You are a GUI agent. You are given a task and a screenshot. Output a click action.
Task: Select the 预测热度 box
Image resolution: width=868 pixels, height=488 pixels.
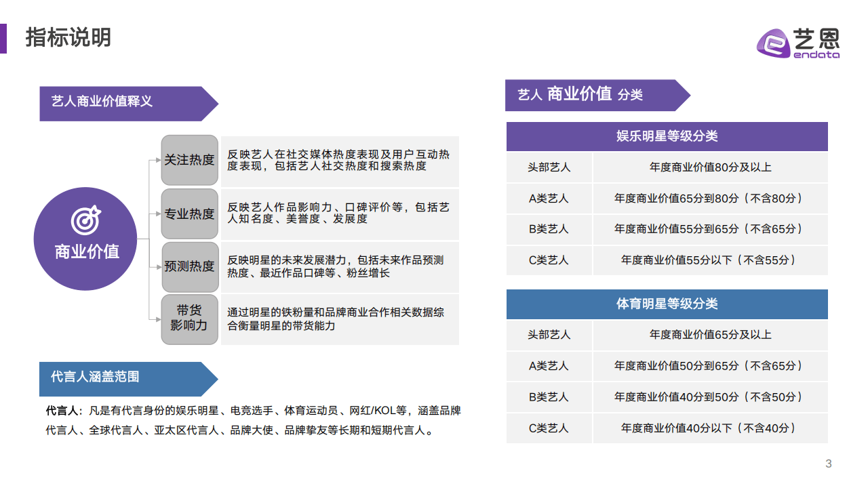189,267
